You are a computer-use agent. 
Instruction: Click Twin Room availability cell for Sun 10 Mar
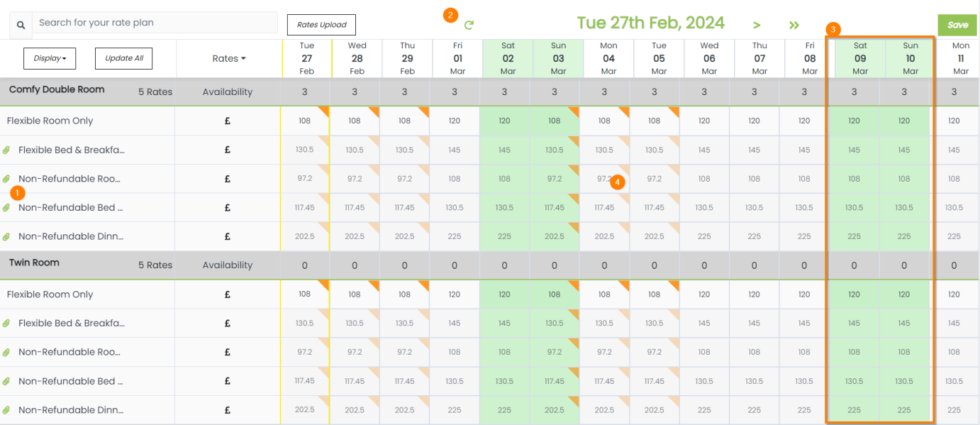(x=903, y=265)
